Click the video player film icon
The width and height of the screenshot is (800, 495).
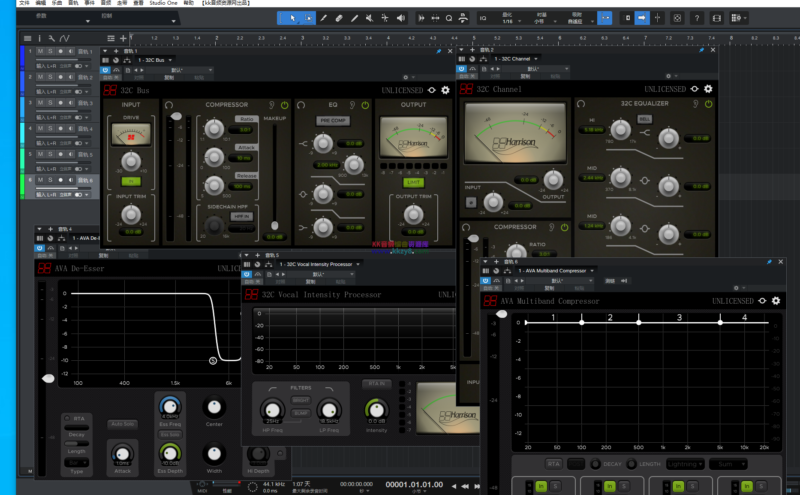point(717,18)
